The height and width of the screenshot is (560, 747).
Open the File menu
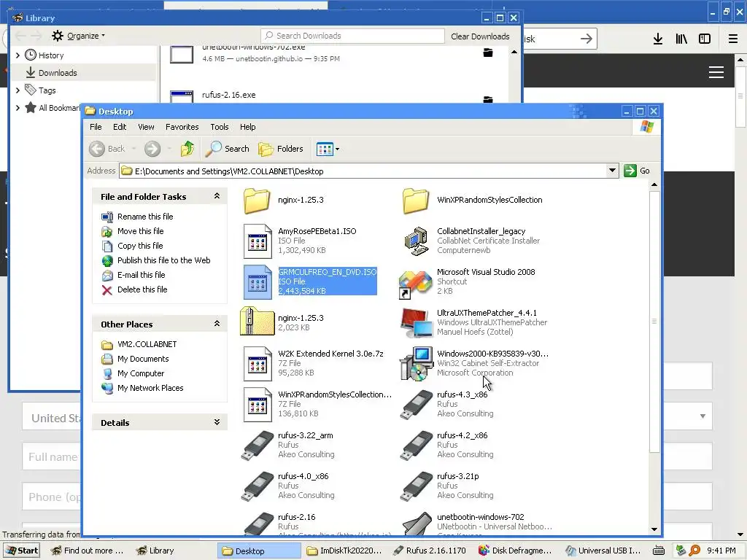click(x=96, y=127)
